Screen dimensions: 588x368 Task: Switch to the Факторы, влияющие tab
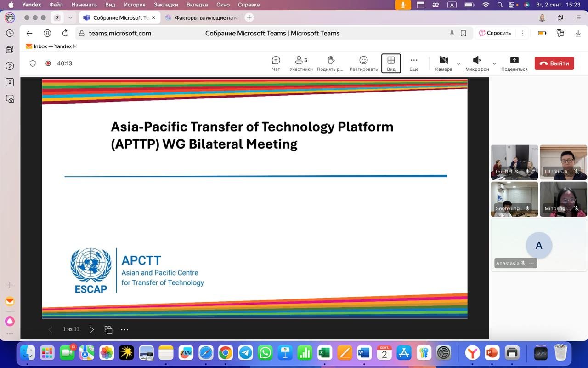click(x=201, y=17)
